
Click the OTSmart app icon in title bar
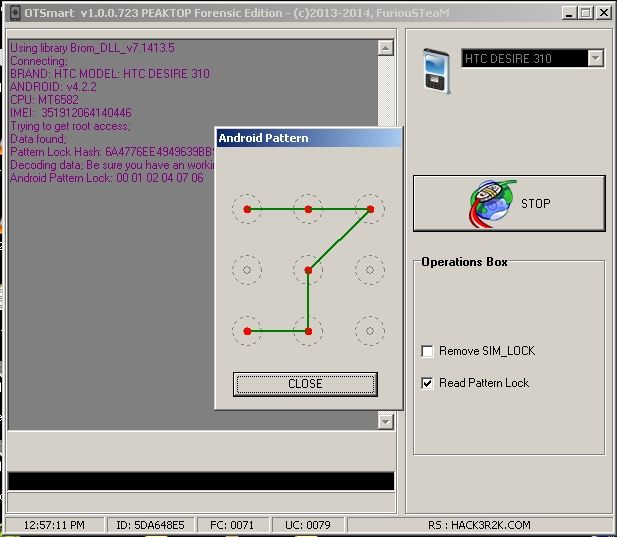[11, 12]
